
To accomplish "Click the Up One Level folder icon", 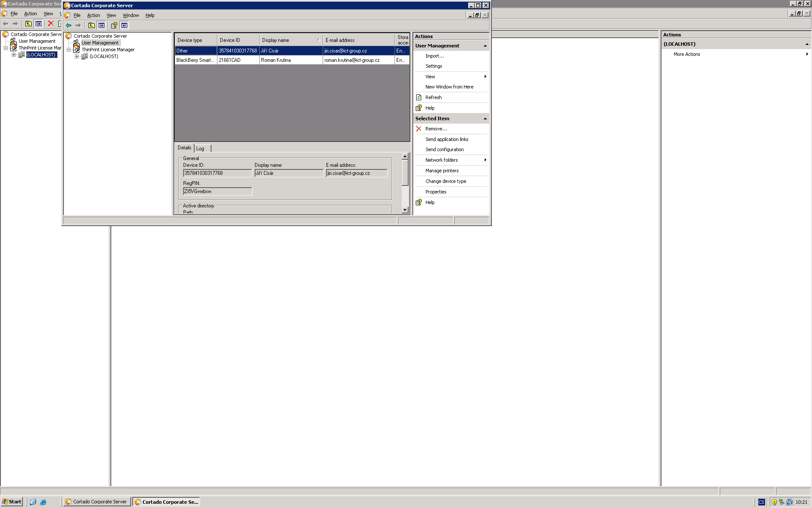I will 91,25.
